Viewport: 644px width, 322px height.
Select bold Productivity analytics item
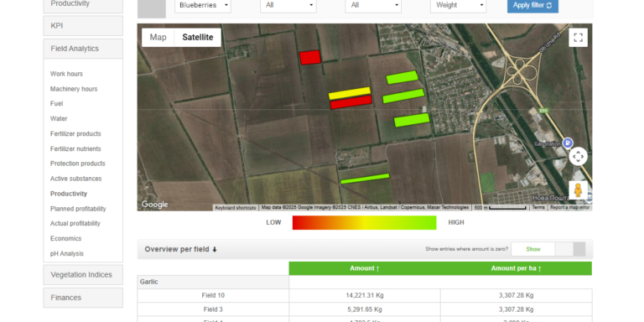69,194
